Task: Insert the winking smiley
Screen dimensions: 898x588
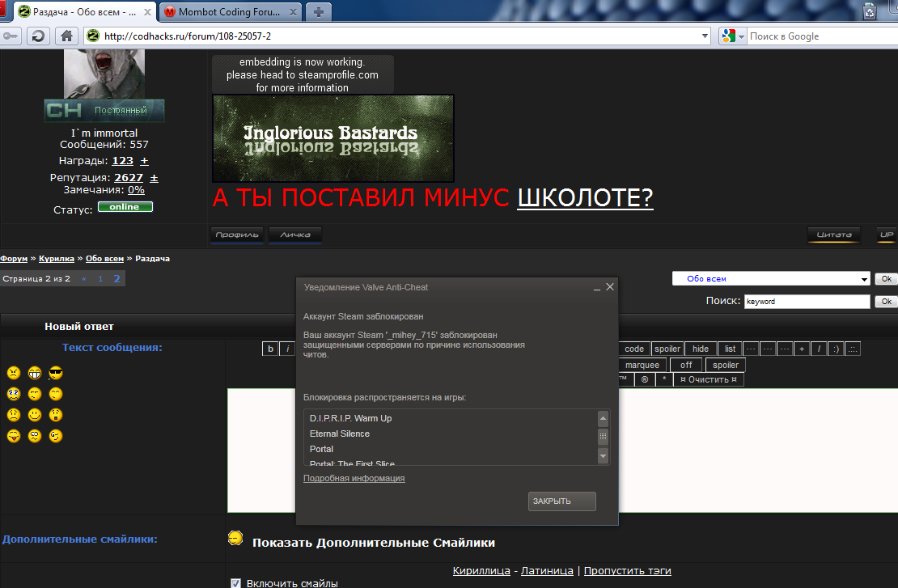Action: pos(56,436)
